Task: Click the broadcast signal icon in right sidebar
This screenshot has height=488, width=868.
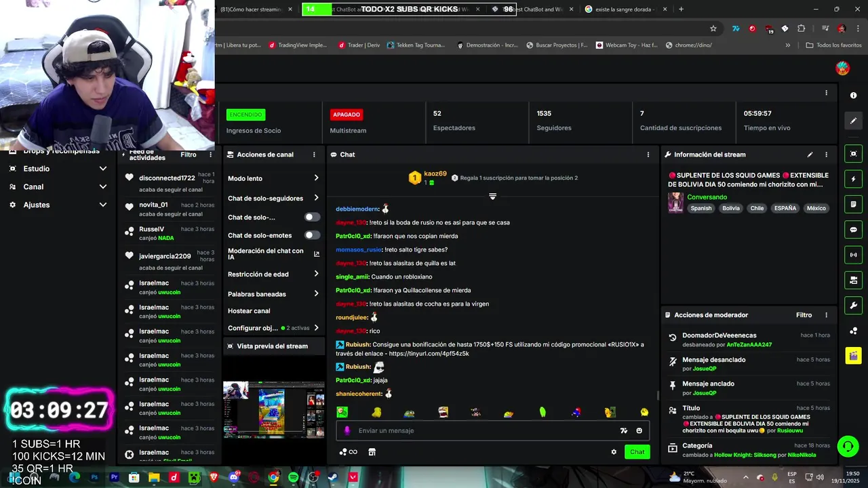Action: pyautogui.click(x=853, y=255)
